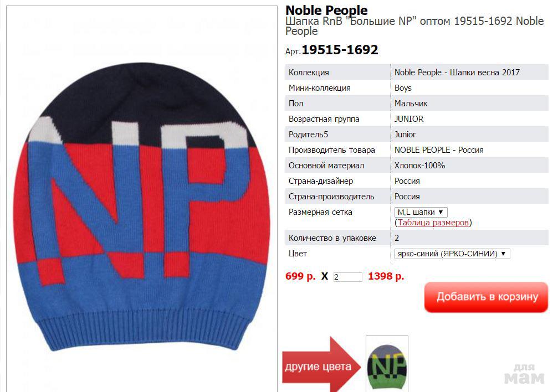Click the green NP hat color thumbnail
This screenshot has width=553, height=392.
click(387, 364)
